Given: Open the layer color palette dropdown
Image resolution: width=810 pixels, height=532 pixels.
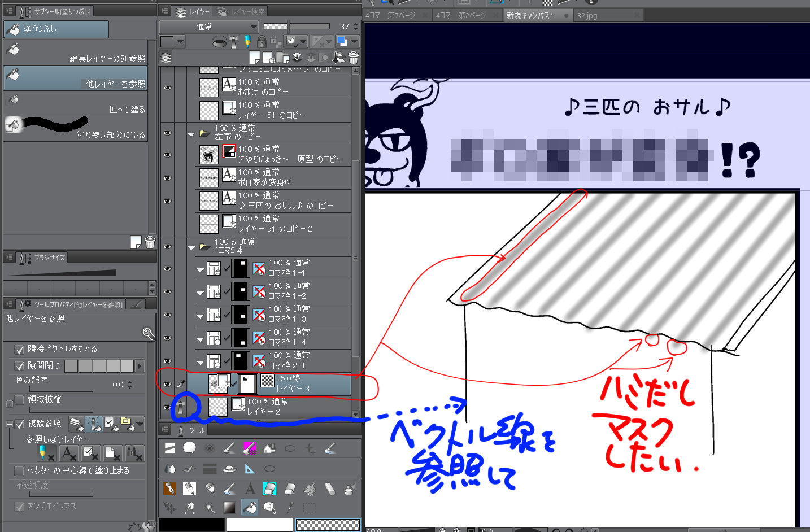Looking at the screenshot, I should 173,41.
